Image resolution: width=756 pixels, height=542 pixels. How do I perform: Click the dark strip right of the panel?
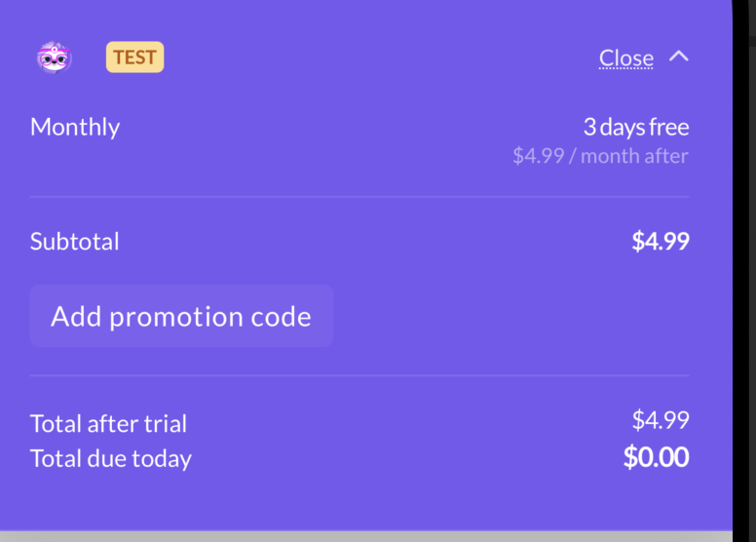(743, 273)
